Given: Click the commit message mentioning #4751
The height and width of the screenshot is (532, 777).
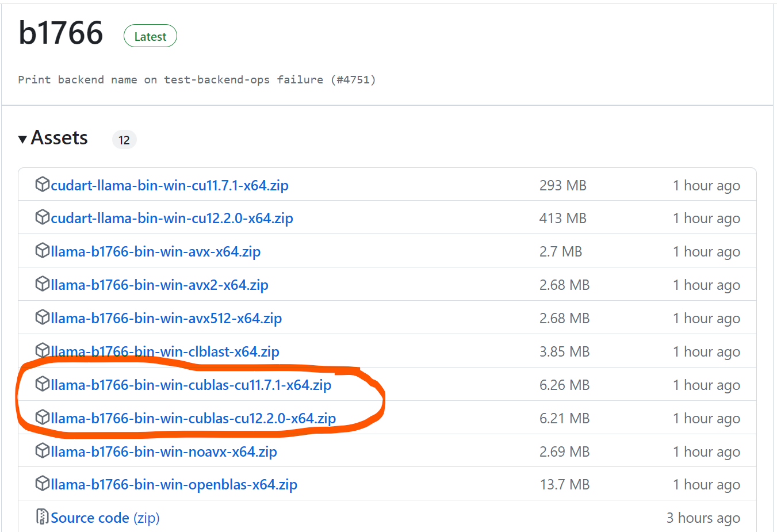Looking at the screenshot, I should 197,79.
